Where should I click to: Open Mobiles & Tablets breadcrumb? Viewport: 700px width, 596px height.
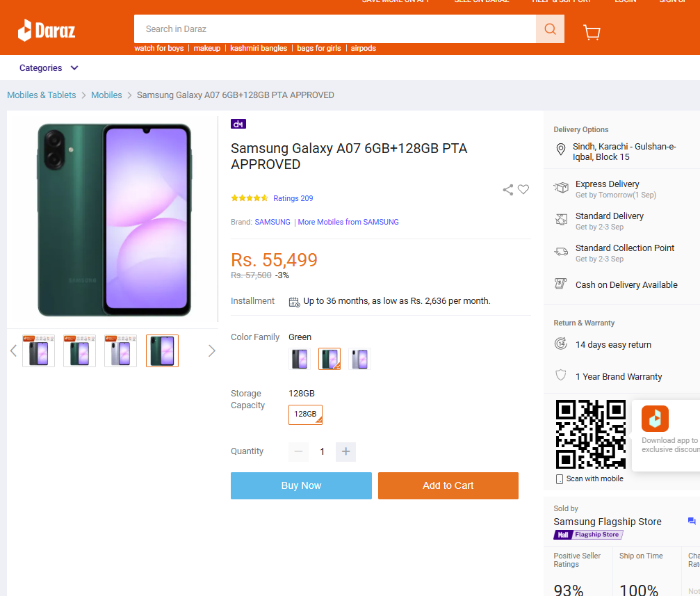(42, 95)
